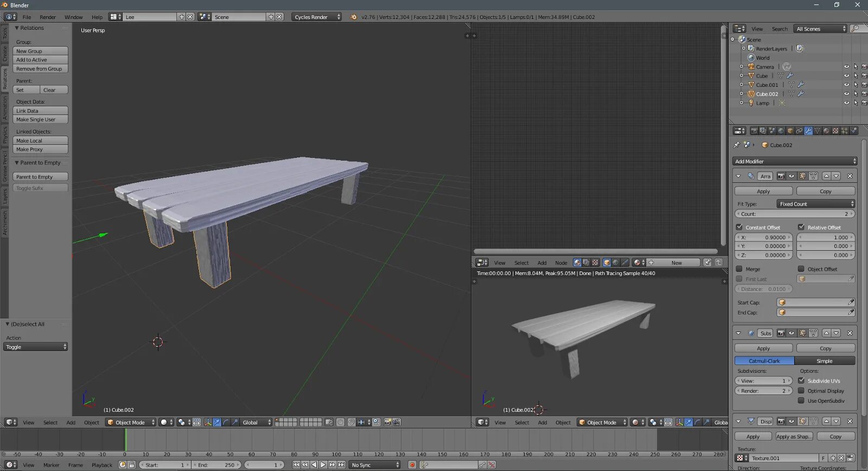Screen dimensions: 868x471
Task: Open the No Sync playback dropdown
Action: 374,465
